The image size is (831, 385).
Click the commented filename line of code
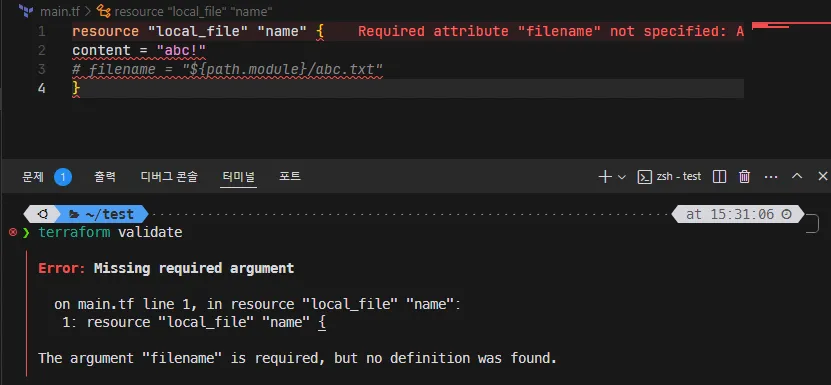pyautogui.click(x=227, y=69)
